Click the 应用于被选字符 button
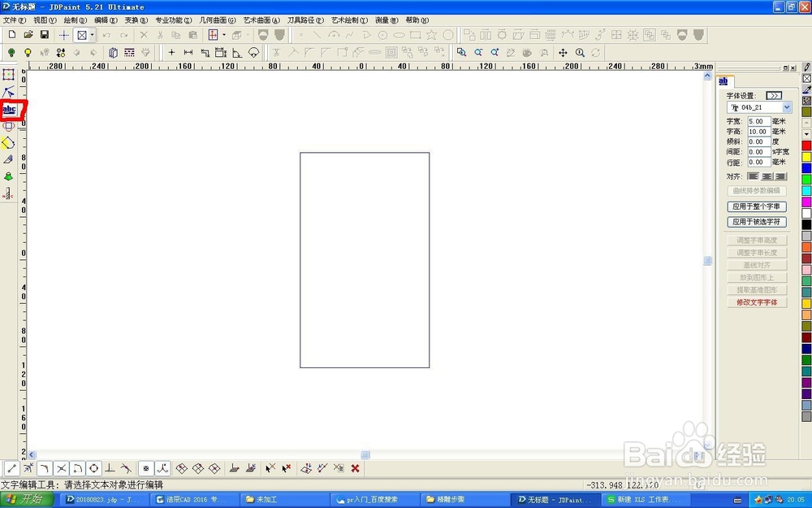The width and height of the screenshot is (812, 508). pyautogui.click(x=757, y=222)
